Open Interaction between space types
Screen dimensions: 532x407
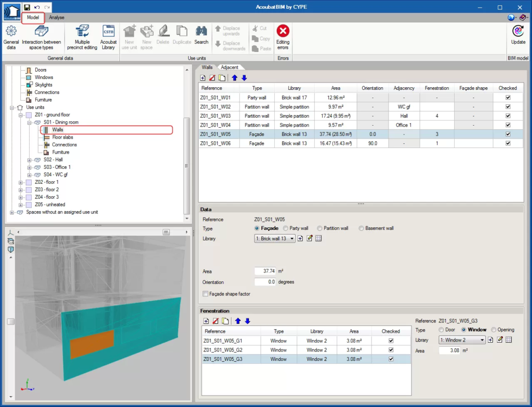tap(41, 36)
